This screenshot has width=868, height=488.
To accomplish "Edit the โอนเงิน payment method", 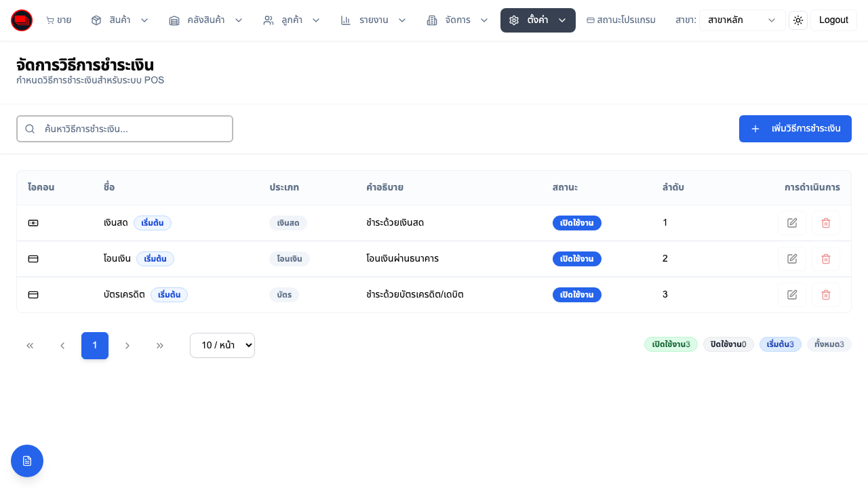I will pos(792,259).
